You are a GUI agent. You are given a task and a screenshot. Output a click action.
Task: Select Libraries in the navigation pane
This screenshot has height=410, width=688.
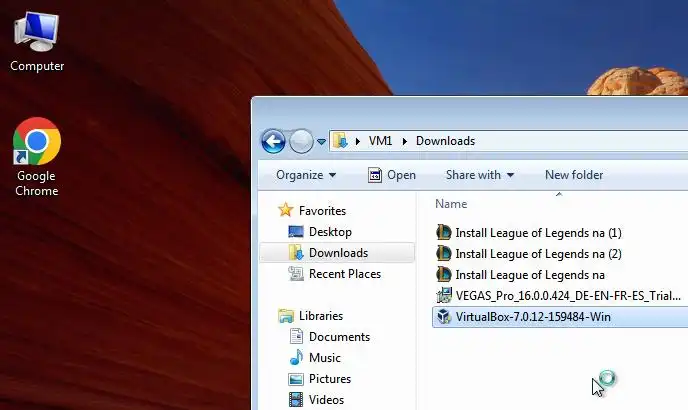click(x=321, y=316)
